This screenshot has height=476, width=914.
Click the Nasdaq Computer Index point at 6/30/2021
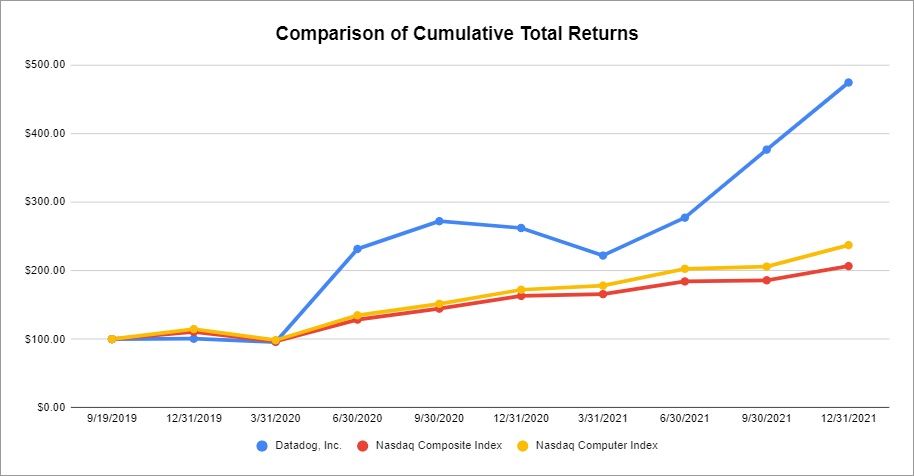[x=685, y=269]
